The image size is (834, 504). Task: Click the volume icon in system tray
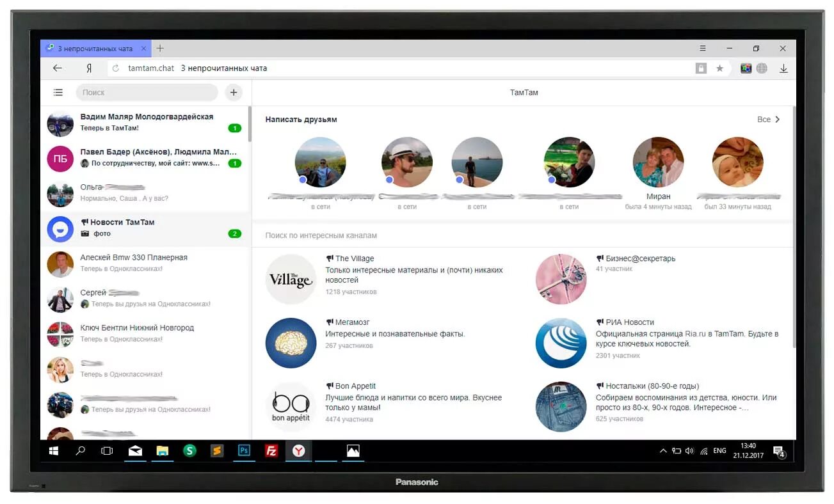689,451
